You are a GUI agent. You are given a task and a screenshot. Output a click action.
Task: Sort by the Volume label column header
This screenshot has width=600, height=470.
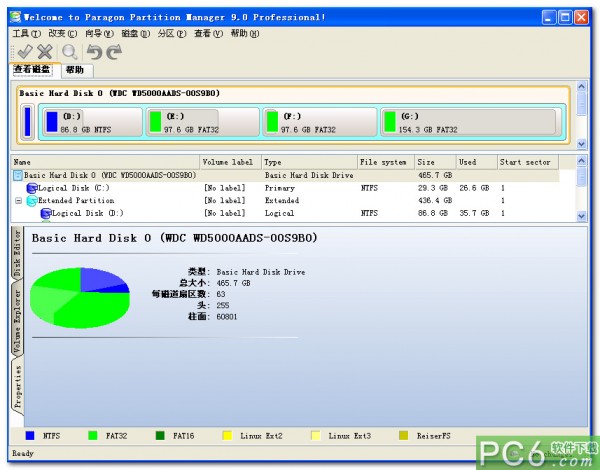pos(230,162)
